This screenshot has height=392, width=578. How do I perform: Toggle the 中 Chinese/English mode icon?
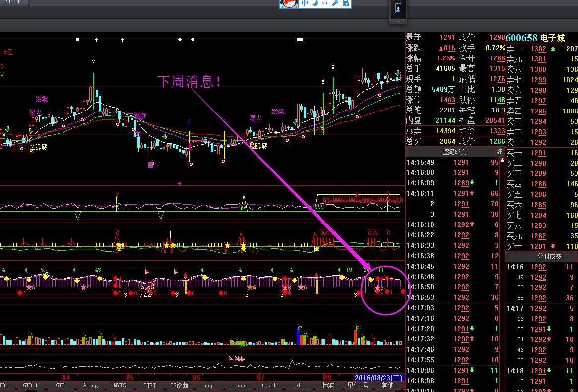pyautogui.click(x=305, y=3)
